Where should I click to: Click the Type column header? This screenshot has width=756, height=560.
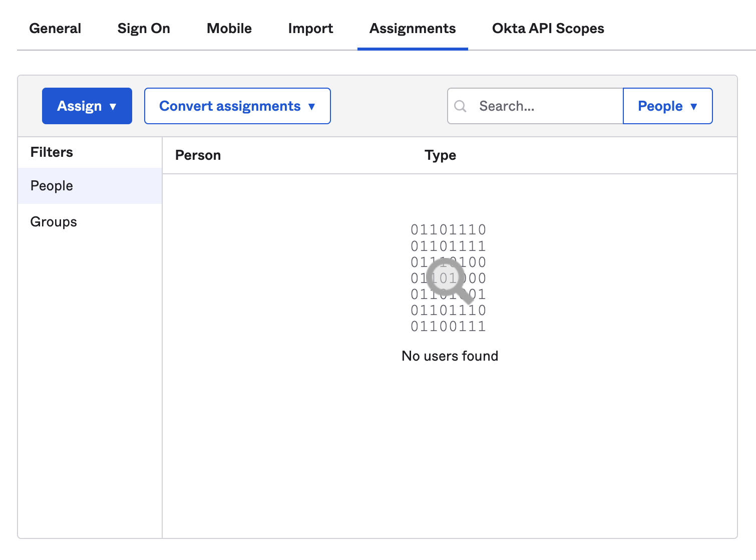[440, 155]
